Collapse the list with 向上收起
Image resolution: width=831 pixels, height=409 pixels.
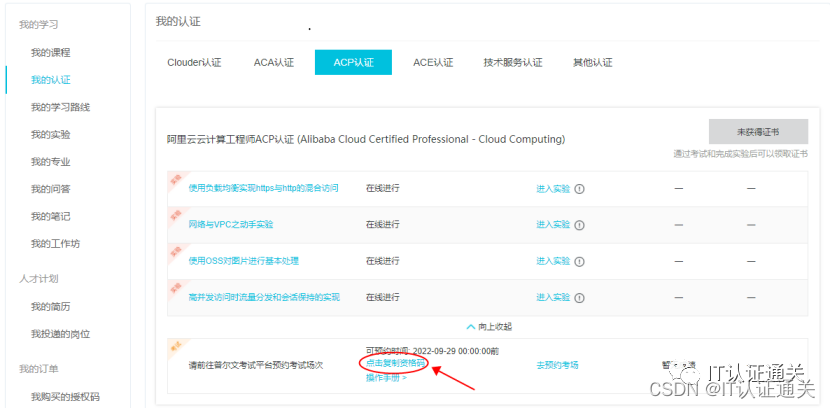489,327
